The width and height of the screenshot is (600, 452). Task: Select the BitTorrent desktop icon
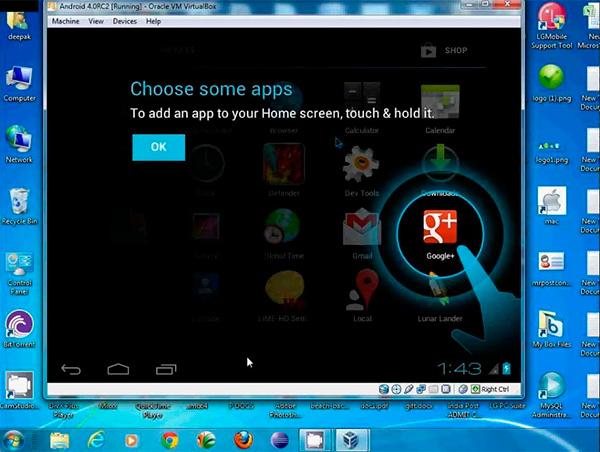pos(19,329)
